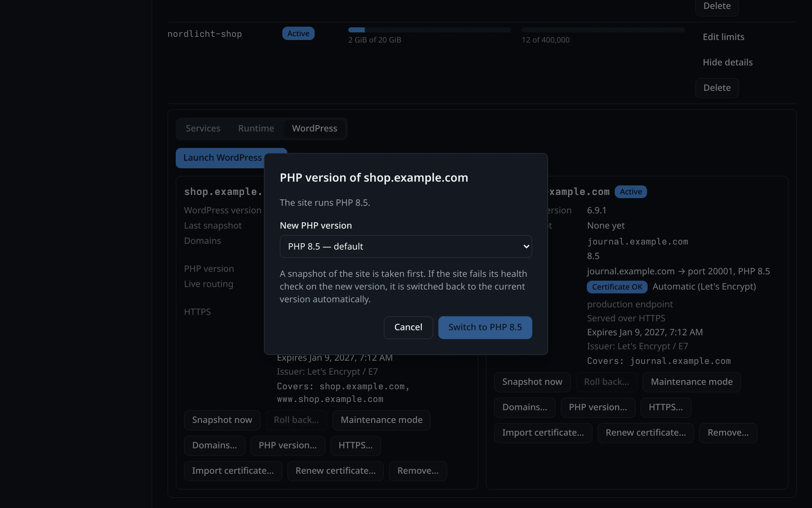
Task: Open Domains for journal.example.com
Action: click(524, 407)
